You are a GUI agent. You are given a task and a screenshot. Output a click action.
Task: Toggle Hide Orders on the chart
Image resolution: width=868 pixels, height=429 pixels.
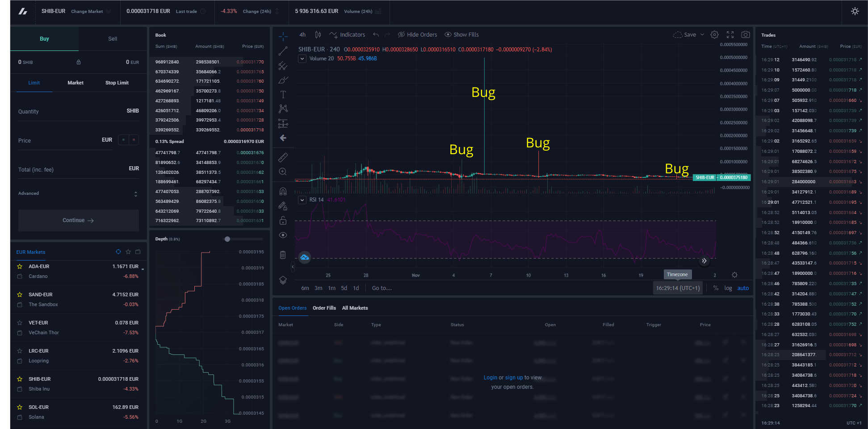pos(417,34)
